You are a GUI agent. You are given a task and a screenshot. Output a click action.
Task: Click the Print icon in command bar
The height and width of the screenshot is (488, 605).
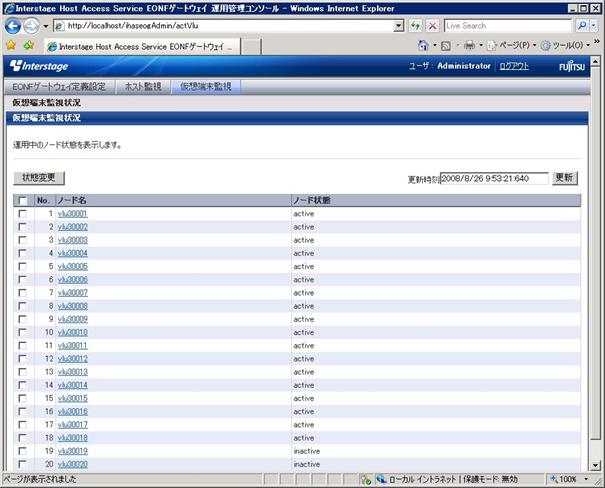click(x=469, y=46)
